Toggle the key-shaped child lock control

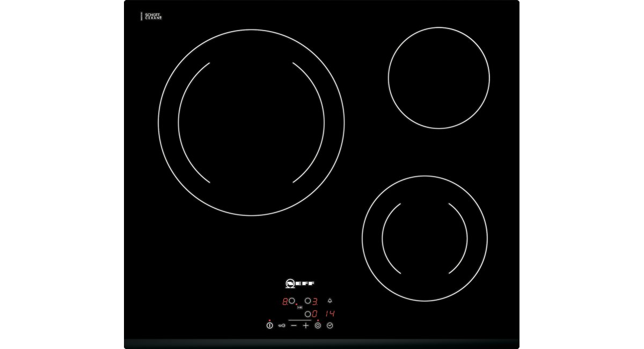(x=282, y=326)
